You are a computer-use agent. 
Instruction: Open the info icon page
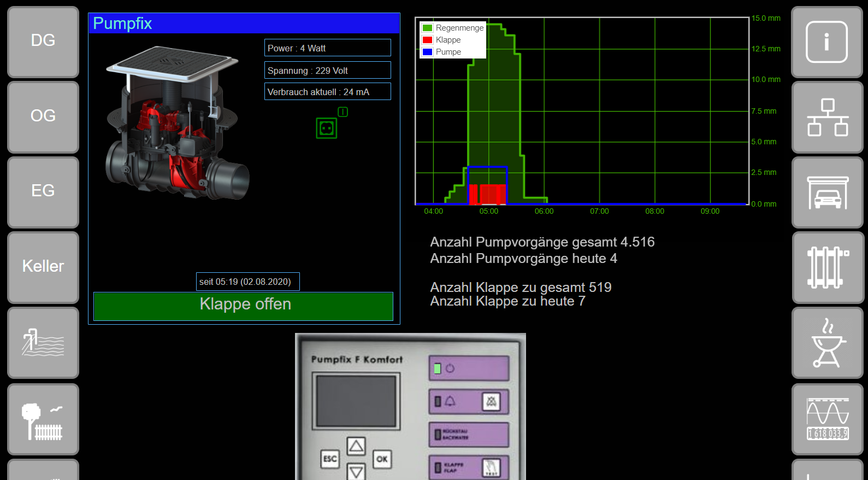coord(828,42)
